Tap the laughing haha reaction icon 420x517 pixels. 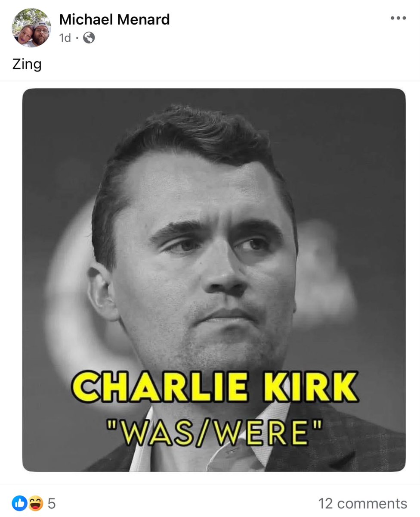(x=35, y=502)
